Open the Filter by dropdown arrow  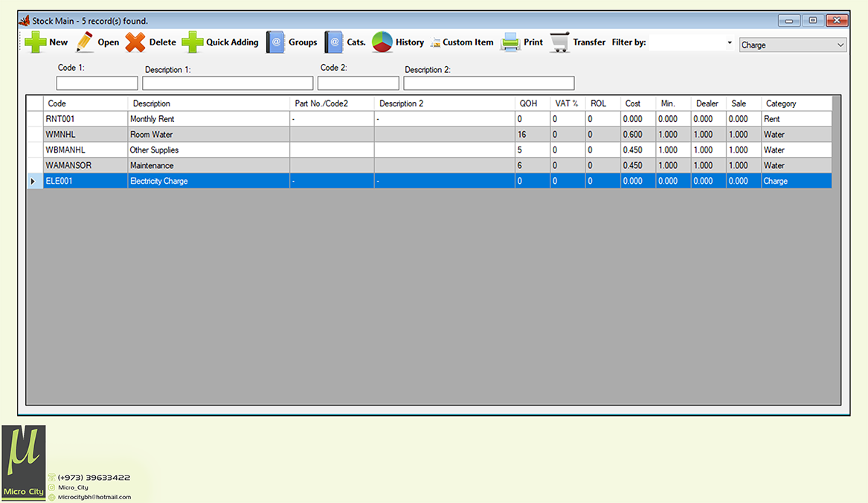pos(730,42)
